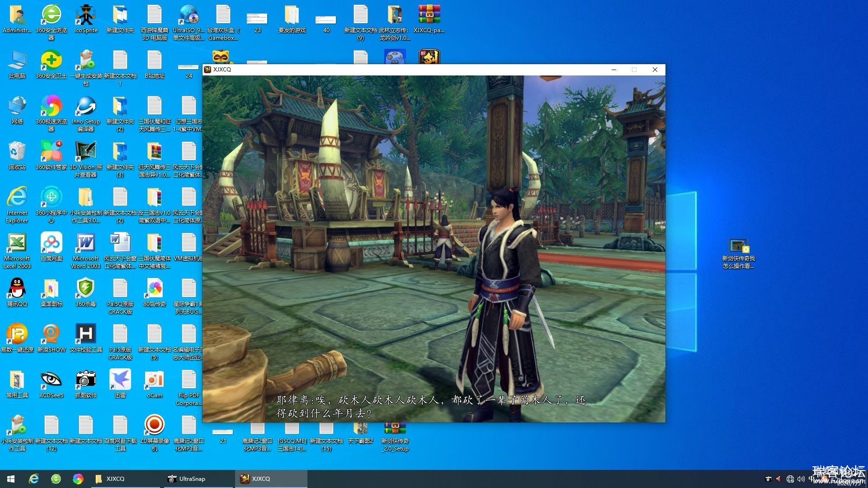
Task: Click the orange speaker tray icon
Action: coord(778,479)
